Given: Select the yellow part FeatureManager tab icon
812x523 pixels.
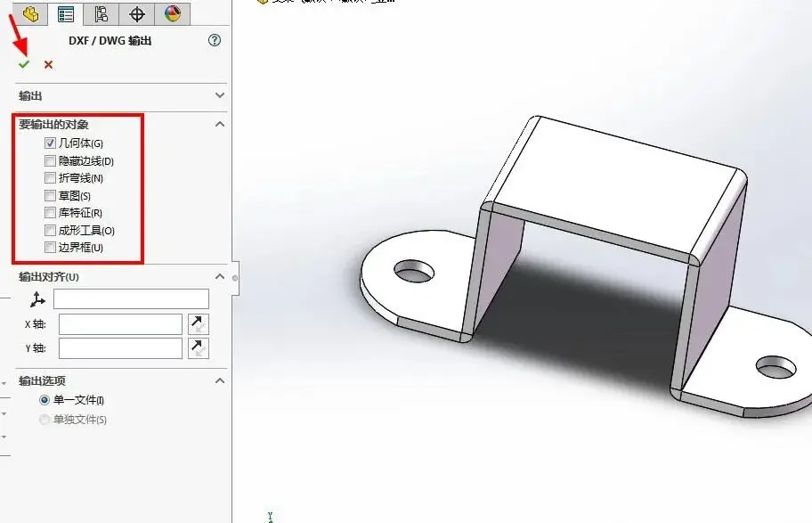Looking at the screenshot, I should point(28,13).
